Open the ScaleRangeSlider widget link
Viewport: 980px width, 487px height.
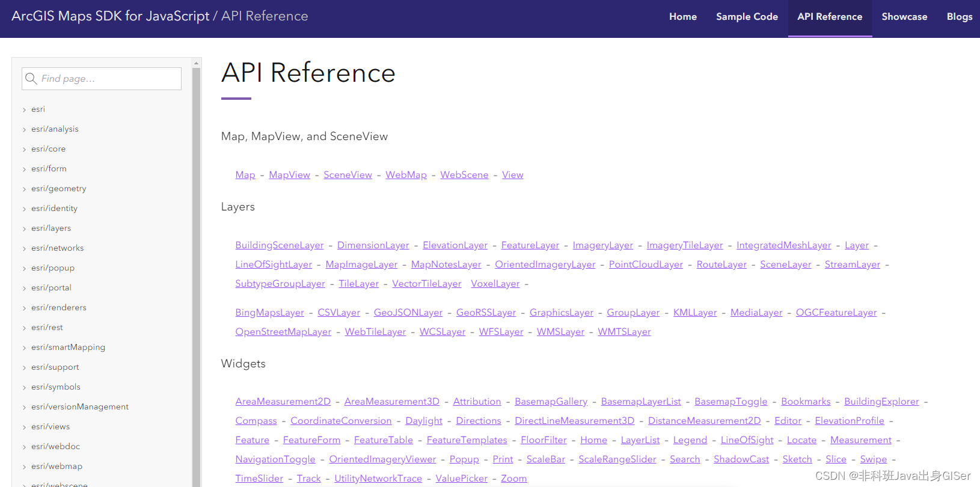[617, 459]
